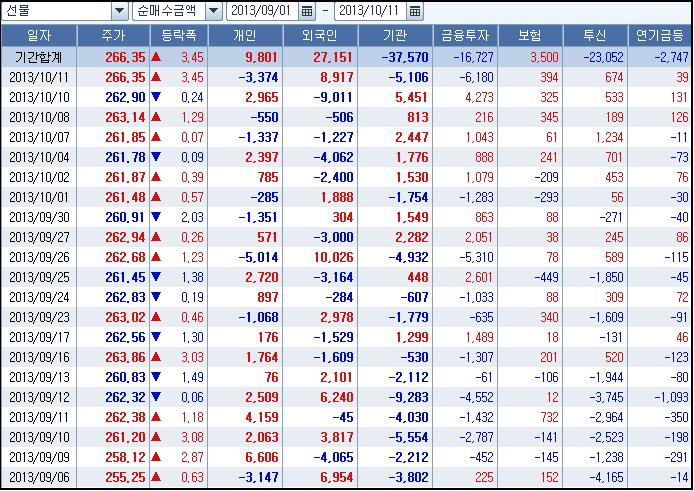Edit the end date field 2013/10/11

tap(370, 11)
